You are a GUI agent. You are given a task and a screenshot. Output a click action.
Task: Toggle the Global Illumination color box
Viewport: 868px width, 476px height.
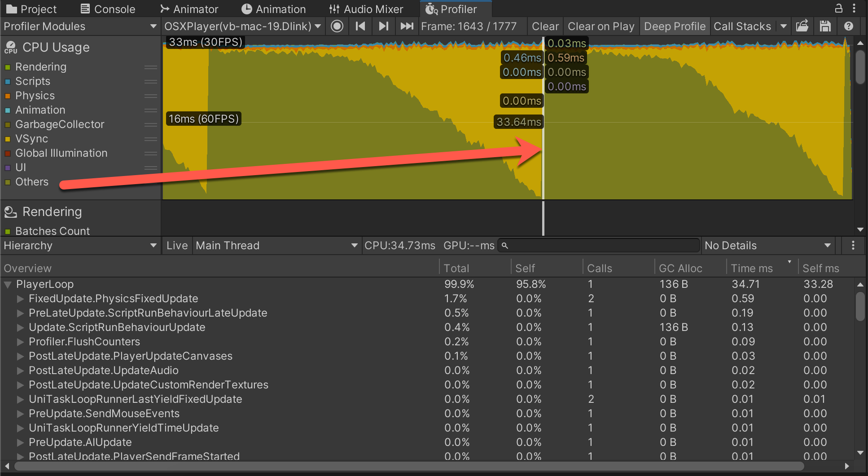click(x=8, y=154)
